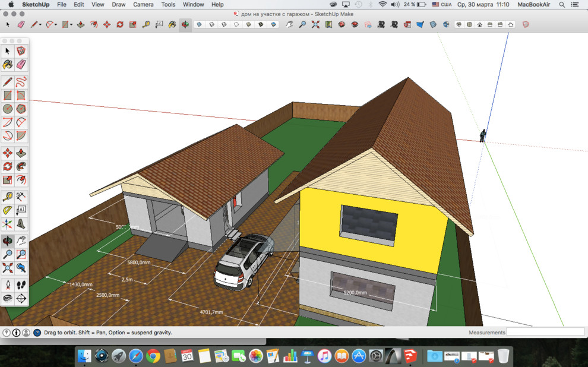Enable Monochrome face style
This screenshot has width=588, height=367.
(x=274, y=25)
